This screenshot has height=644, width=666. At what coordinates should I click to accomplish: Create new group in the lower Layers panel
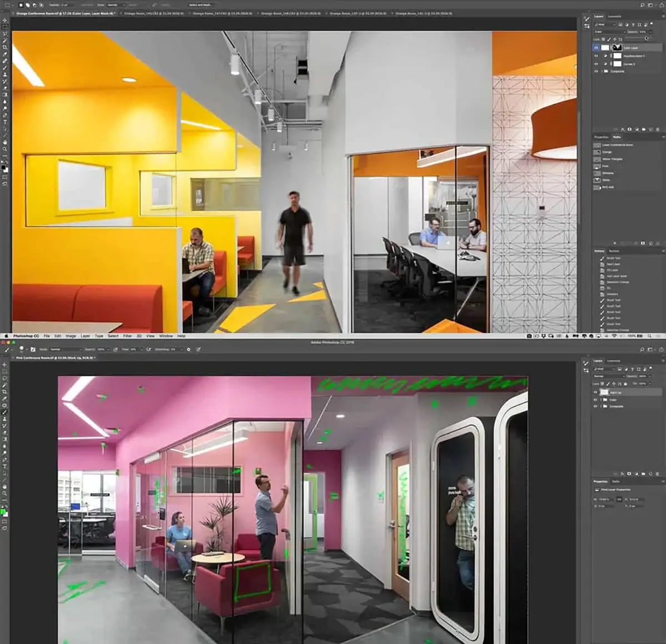(643, 474)
